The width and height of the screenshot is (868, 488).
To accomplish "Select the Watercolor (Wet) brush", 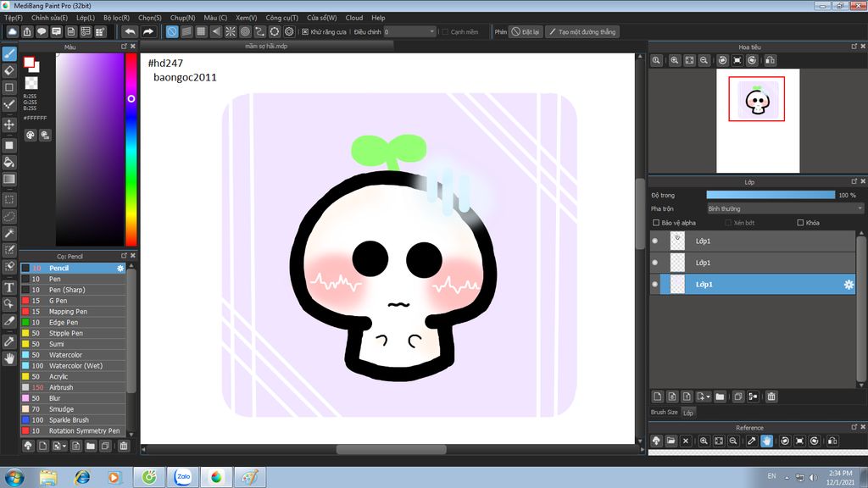I will coord(73,366).
